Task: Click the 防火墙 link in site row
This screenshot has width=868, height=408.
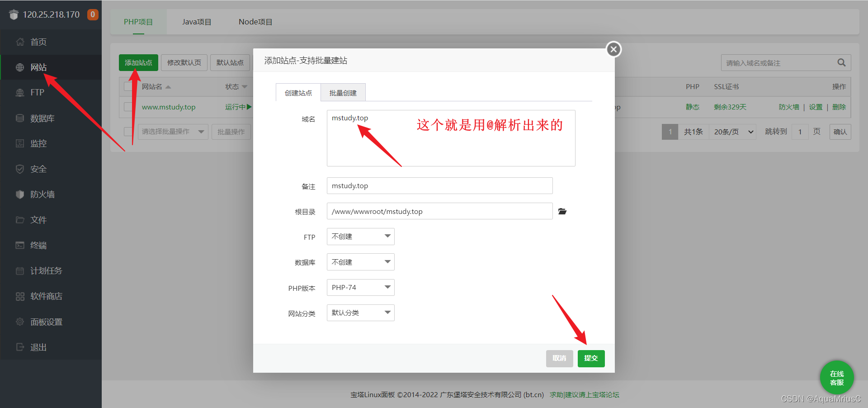Action: click(789, 107)
